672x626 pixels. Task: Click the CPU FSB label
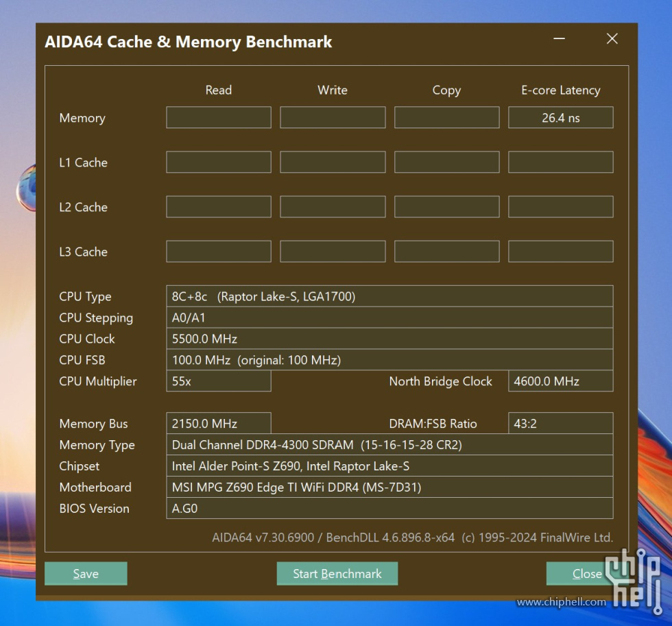click(82, 360)
